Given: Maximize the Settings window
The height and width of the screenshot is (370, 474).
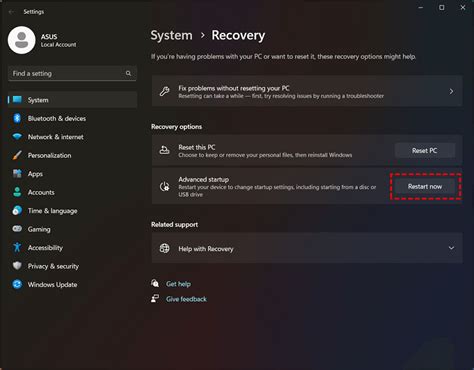Looking at the screenshot, I should (x=442, y=7).
